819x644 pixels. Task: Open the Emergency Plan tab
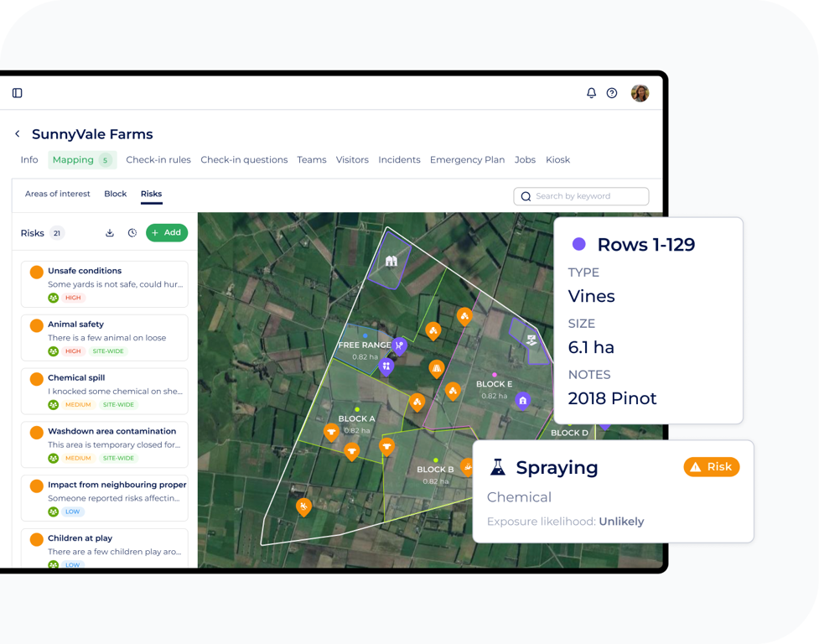pyautogui.click(x=467, y=160)
